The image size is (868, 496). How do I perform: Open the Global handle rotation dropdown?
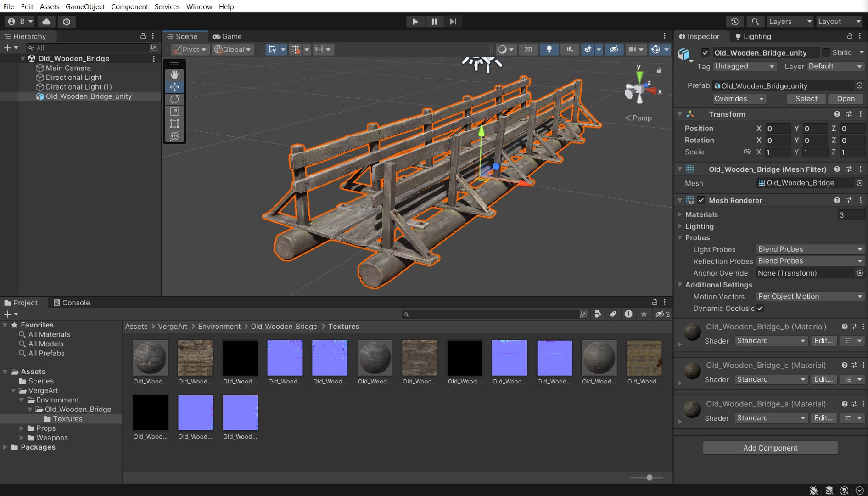click(233, 49)
